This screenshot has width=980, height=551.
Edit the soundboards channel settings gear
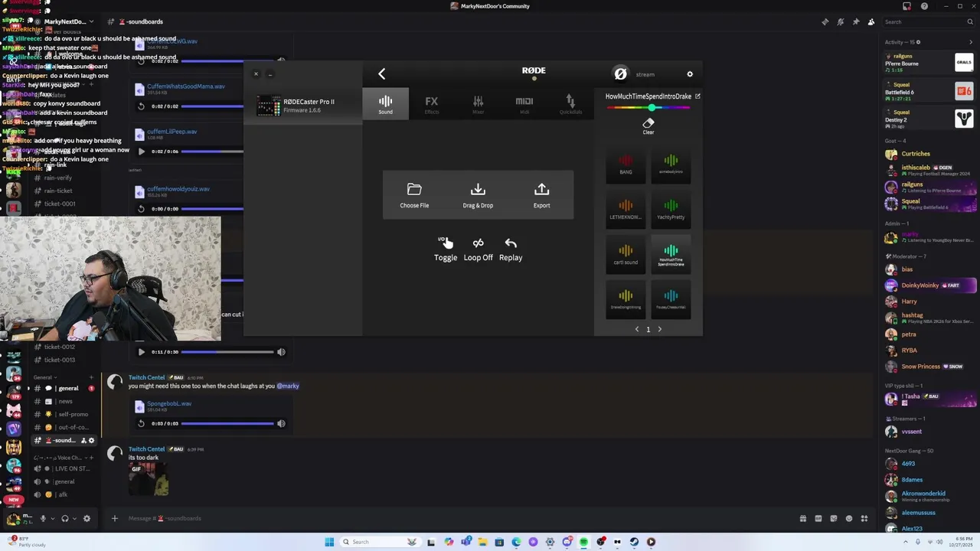coord(92,441)
